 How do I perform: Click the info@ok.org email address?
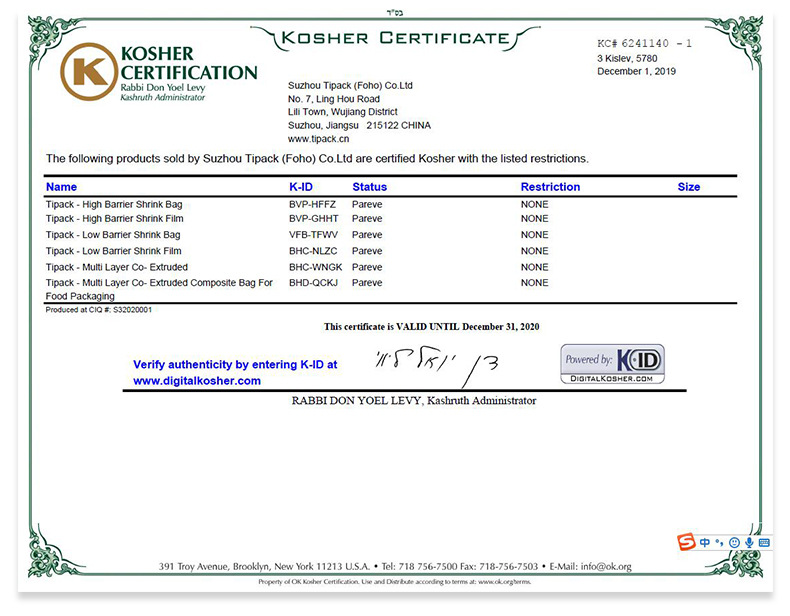click(x=606, y=567)
